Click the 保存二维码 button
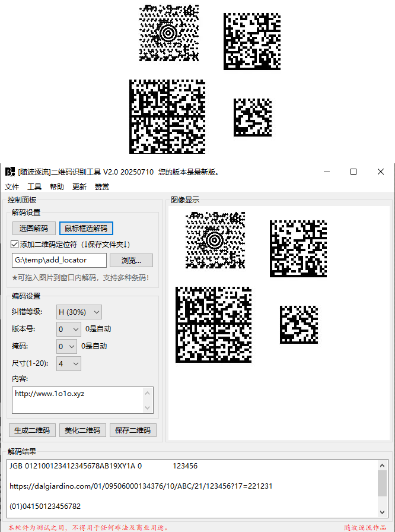 point(133,430)
